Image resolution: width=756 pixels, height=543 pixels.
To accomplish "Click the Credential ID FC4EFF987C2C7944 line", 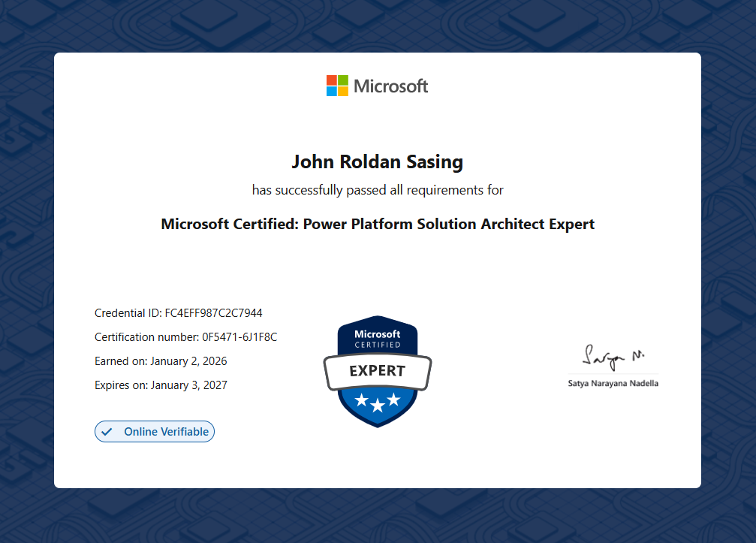I will 178,313.
